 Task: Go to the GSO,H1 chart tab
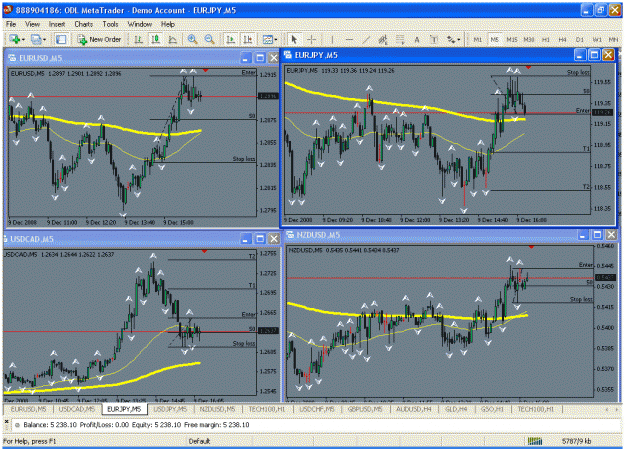click(492, 409)
